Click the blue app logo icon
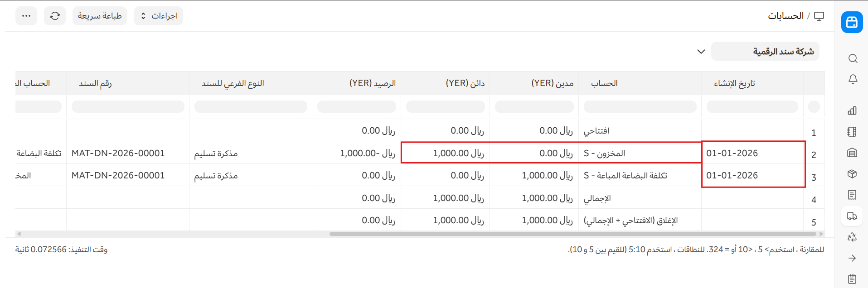Viewport: 868px width, 288px height. [852, 22]
